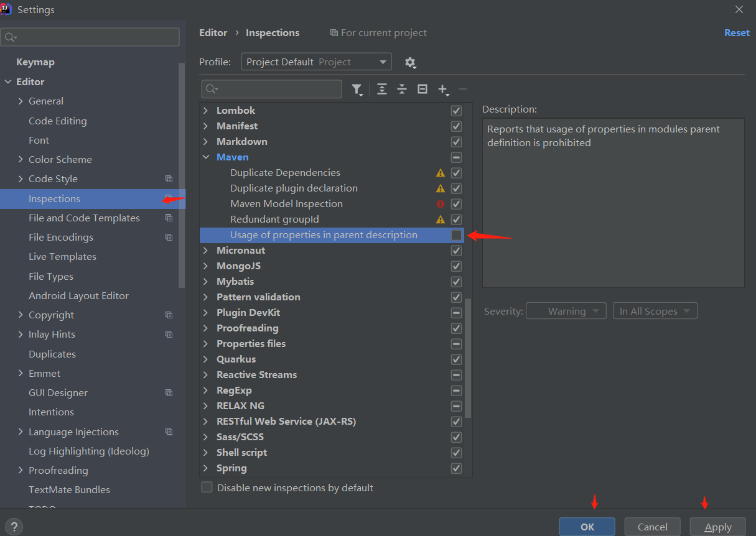Click error icon on Maven Model Inspection row

(441, 204)
